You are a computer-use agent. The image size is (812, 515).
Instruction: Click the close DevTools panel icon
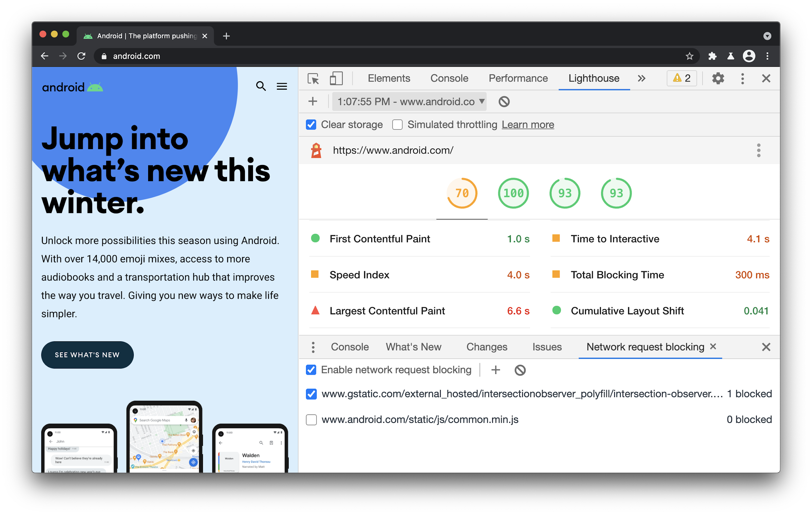coord(766,78)
